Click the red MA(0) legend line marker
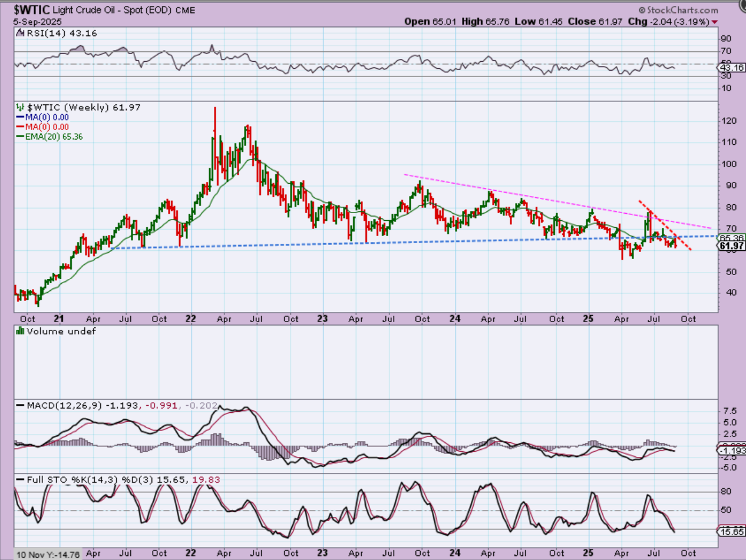This screenshot has width=746, height=560. click(x=19, y=127)
